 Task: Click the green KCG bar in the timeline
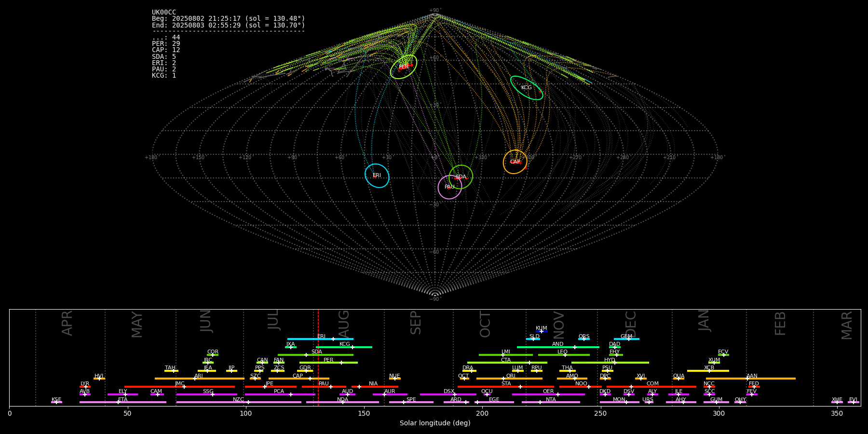[344, 347]
